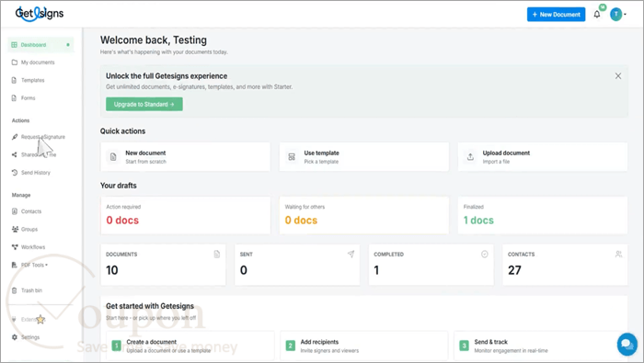
Task: Open Dashboard in the sidebar
Action: click(40, 45)
